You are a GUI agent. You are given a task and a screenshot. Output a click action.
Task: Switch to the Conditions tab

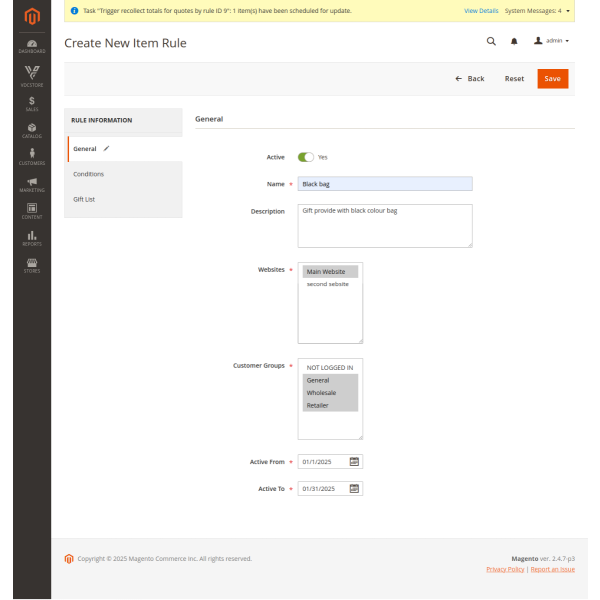(89, 174)
